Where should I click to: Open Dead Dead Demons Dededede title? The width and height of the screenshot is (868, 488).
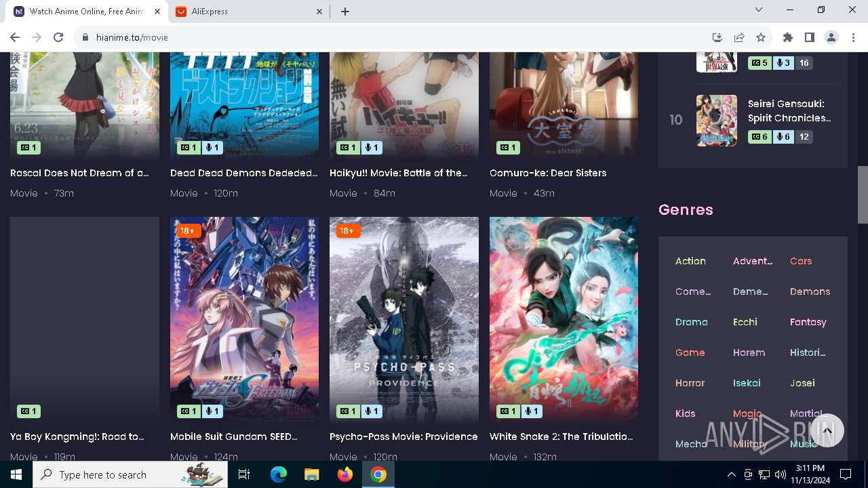(244, 173)
